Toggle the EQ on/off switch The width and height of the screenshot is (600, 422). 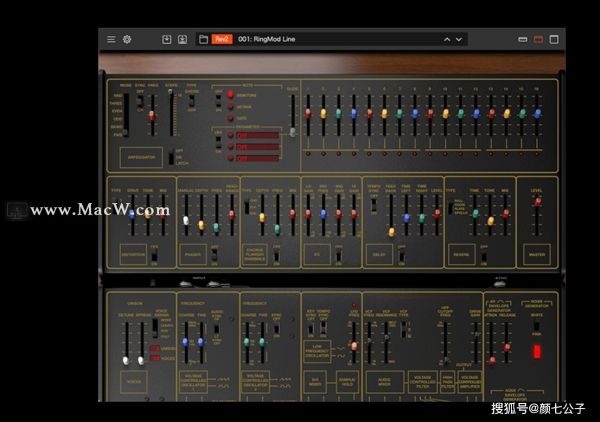(339, 256)
